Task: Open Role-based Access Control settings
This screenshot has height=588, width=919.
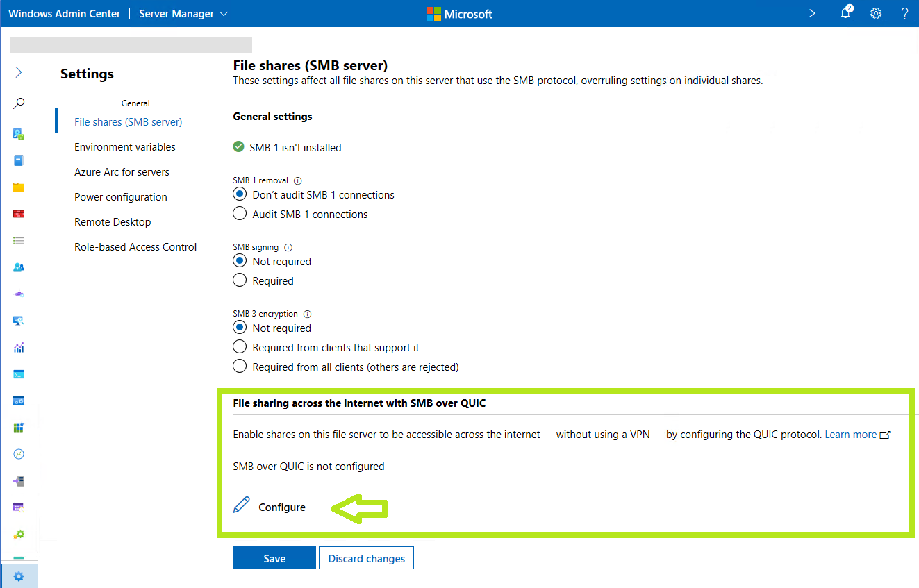Action: [x=135, y=247]
